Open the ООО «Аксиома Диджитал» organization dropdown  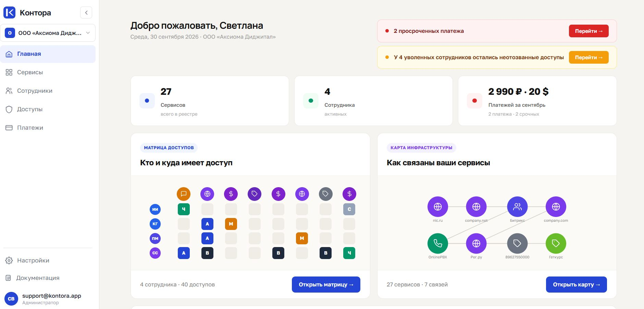point(48,33)
